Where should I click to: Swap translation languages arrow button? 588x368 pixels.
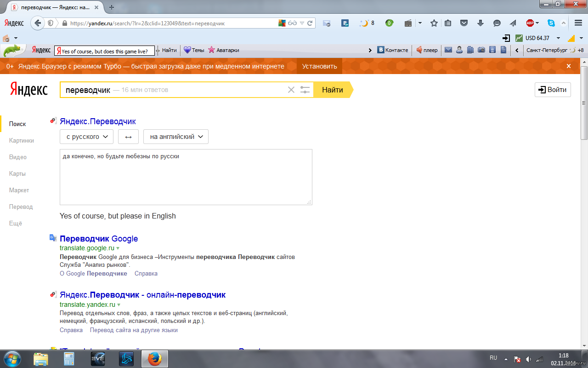click(x=128, y=137)
